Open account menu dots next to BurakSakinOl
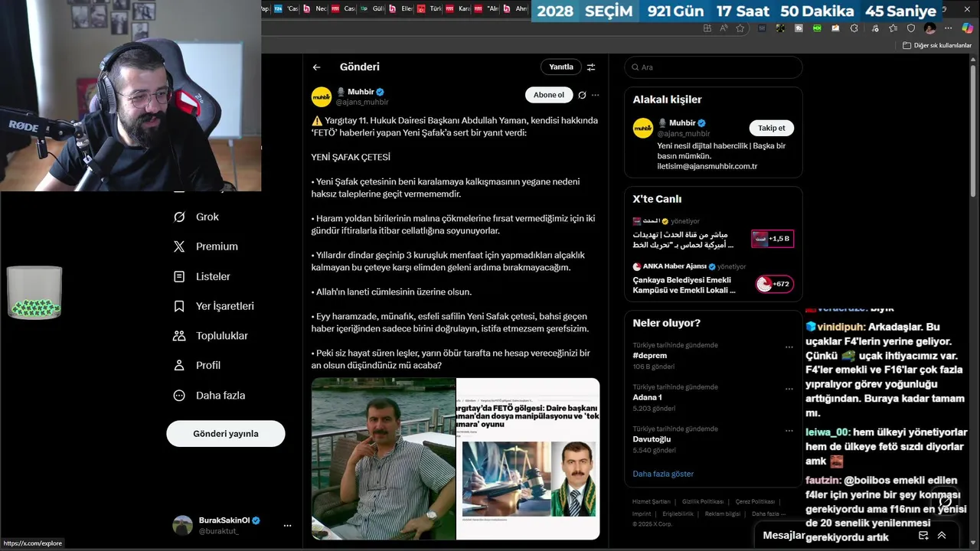 tap(287, 526)
